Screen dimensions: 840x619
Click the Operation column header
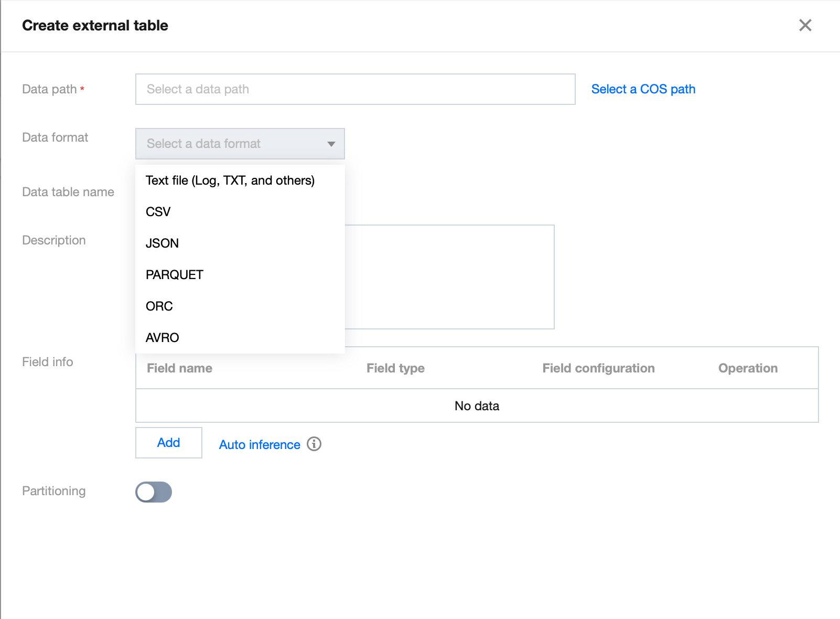click(x=748, y=368)
